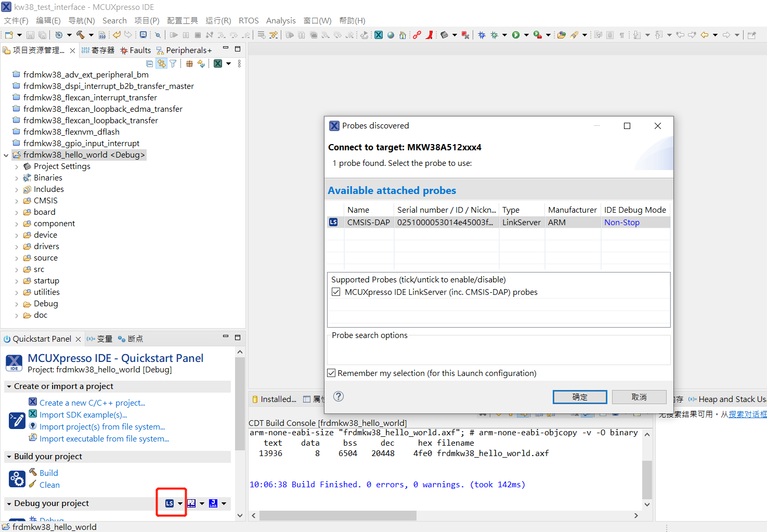
Task: Click the help question-mark in Probes dialog
Action: point(338,396)
